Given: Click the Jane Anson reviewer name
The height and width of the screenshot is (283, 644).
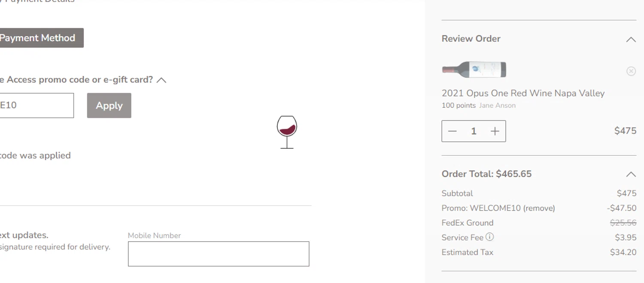Looking at the screenshot, I should point(497,105).
